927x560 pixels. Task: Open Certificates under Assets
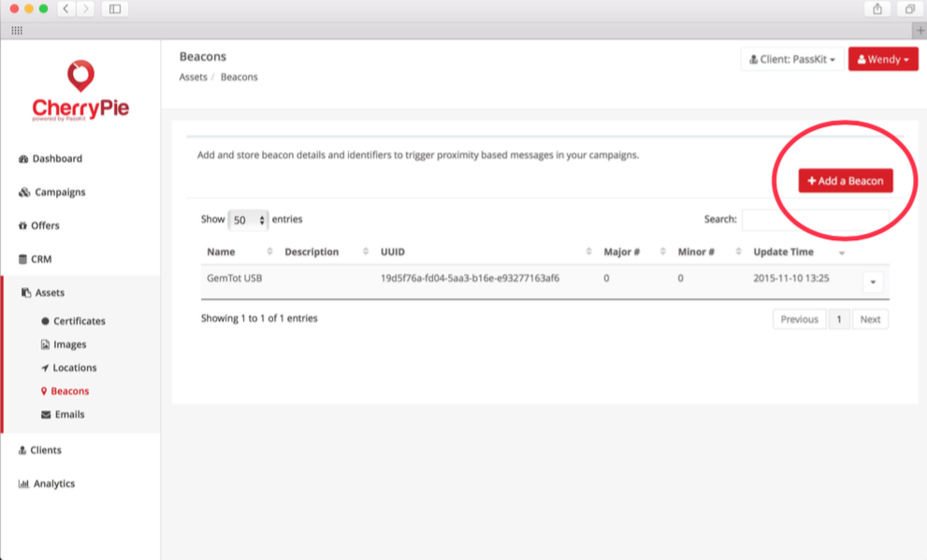coord(80,321)
